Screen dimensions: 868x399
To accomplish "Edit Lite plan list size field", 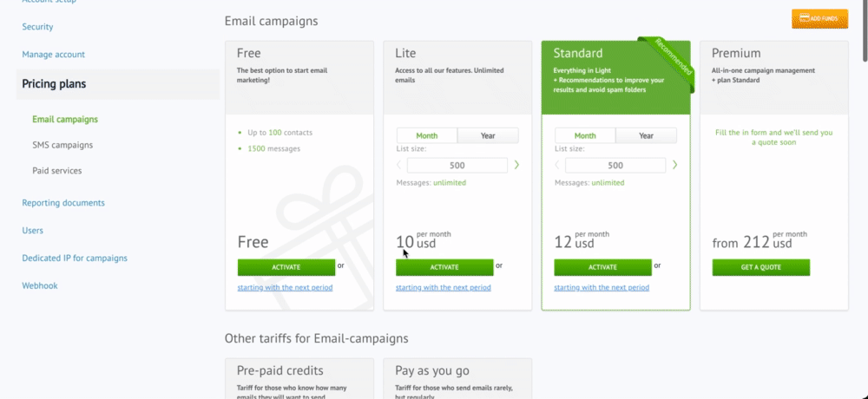I will [x=457, y=166].
